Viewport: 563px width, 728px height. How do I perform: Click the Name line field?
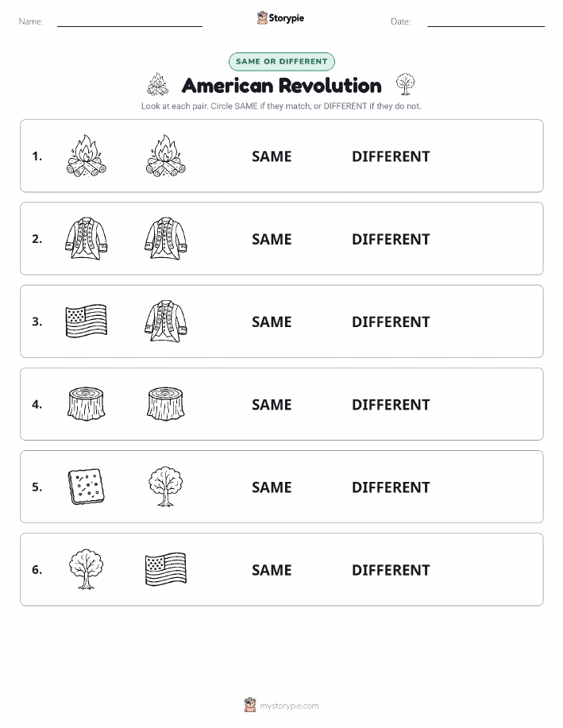pos(129,21)
